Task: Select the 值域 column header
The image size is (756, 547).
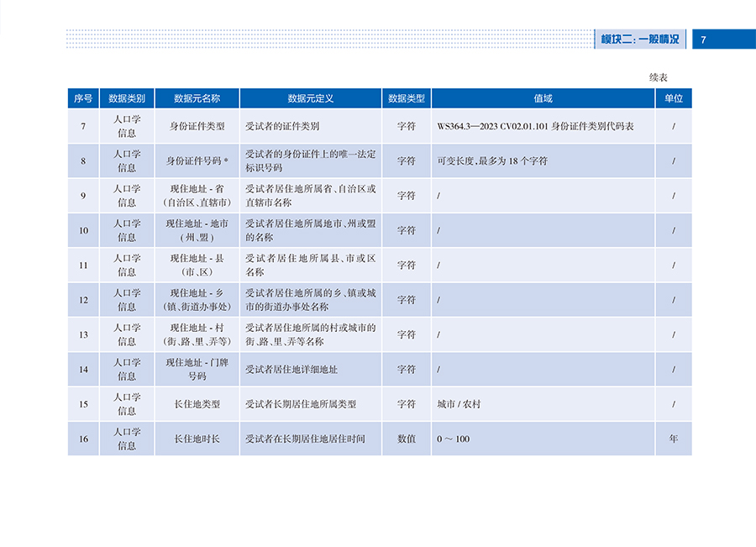Action: (543, 98)
